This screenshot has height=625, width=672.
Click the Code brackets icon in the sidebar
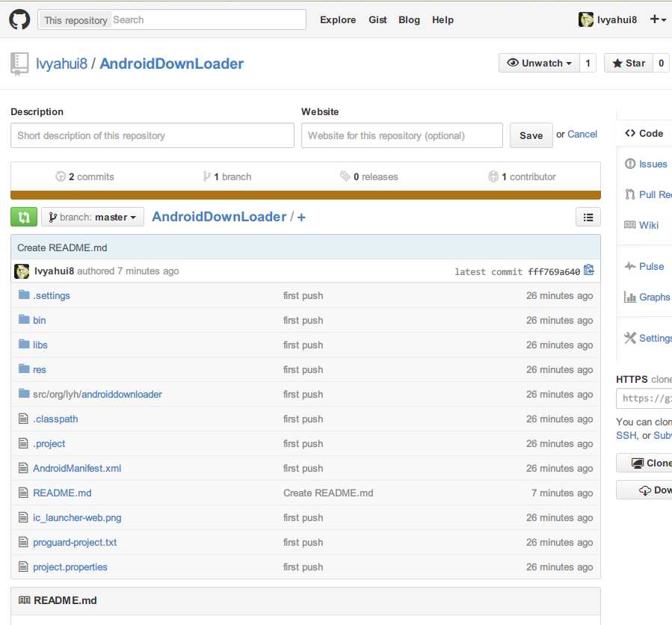click(630, 133)
